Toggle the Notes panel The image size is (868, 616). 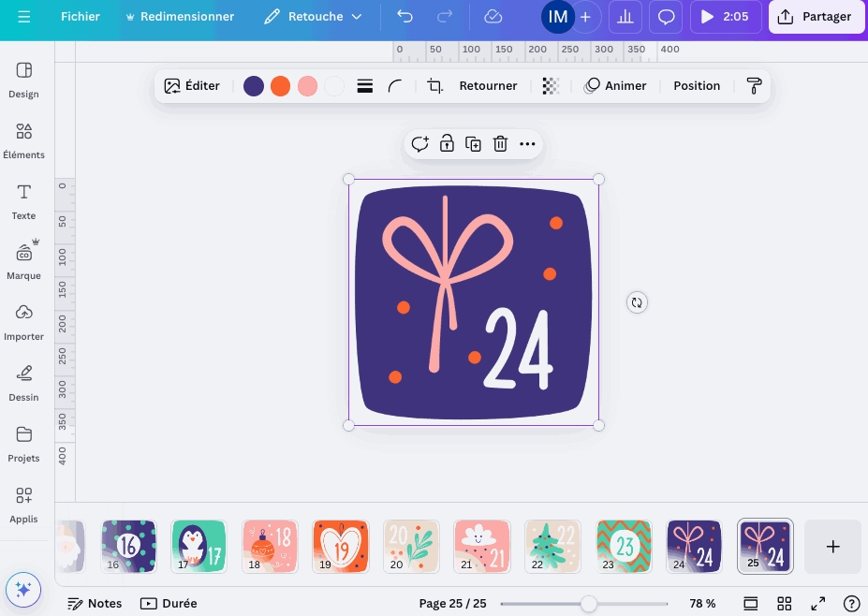[x=95, y=604]
